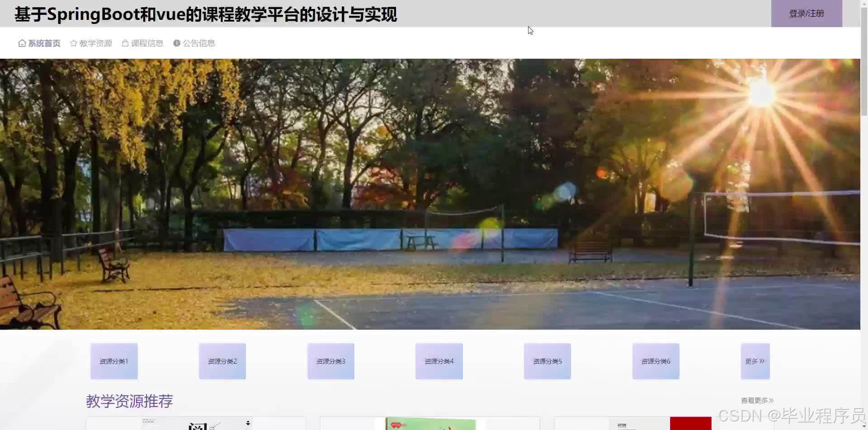Select the 资源分类1 category tile
868x430 pixels.
[x=113, y=361]
